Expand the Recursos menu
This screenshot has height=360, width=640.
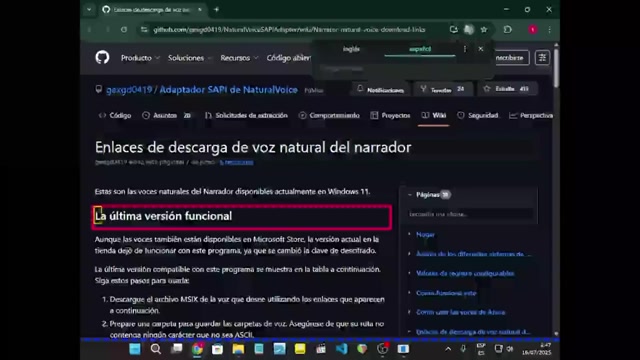pos(239,58)
